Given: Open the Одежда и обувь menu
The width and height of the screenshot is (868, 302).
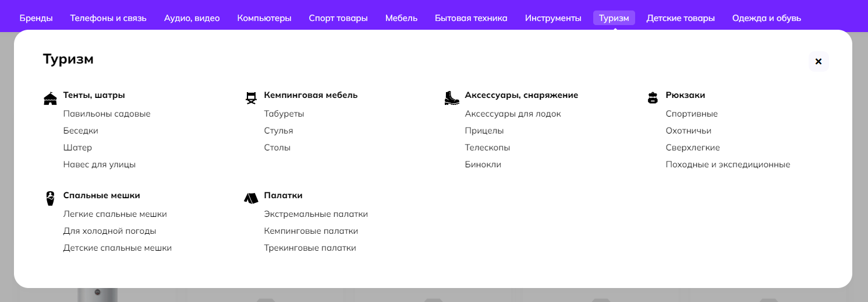Looking at the screenshot, I should click(x=766, y=18).
